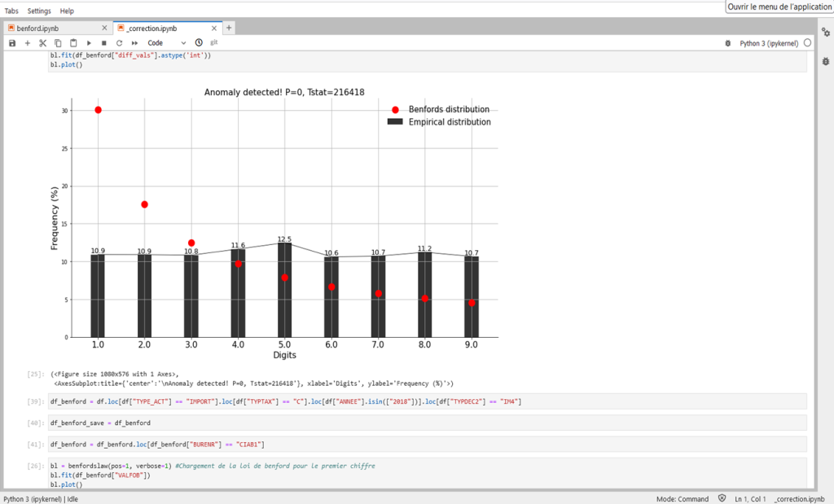Switch kernel via Python 3 (ipykernel) label

click(x=769, y=44)
